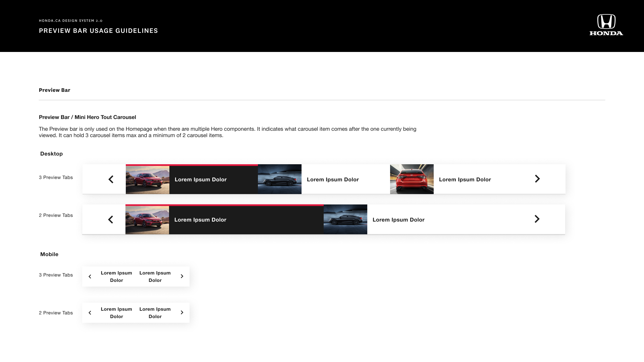Select first tab in mobile 3-tab preview bar

[116, 277]
